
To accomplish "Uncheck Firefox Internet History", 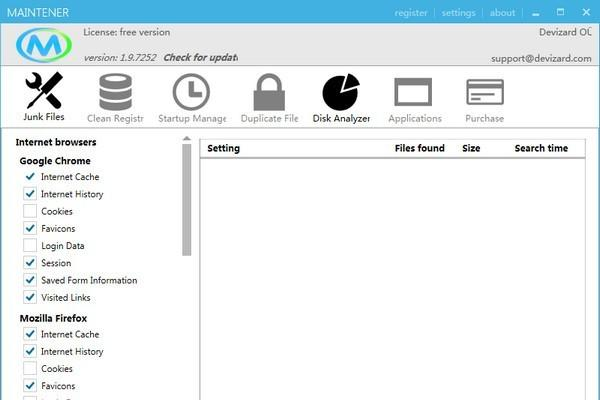I will click(x=30, y=351).
